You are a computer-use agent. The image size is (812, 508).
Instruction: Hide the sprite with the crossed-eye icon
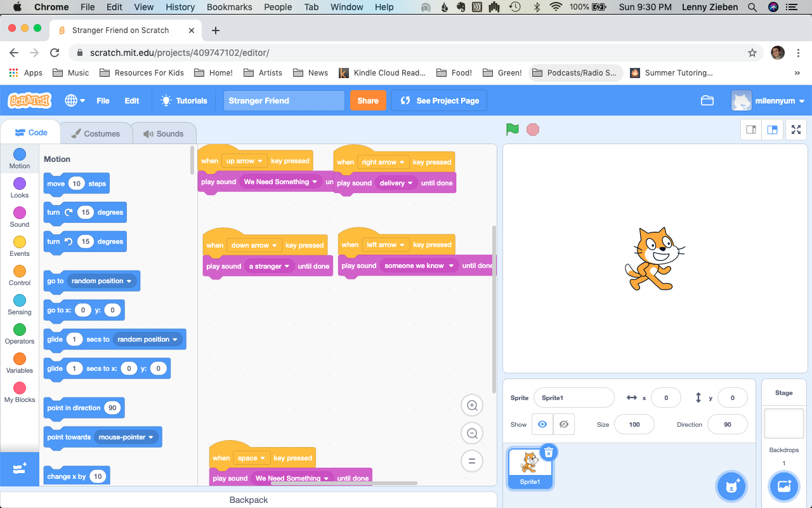point(564,424)
